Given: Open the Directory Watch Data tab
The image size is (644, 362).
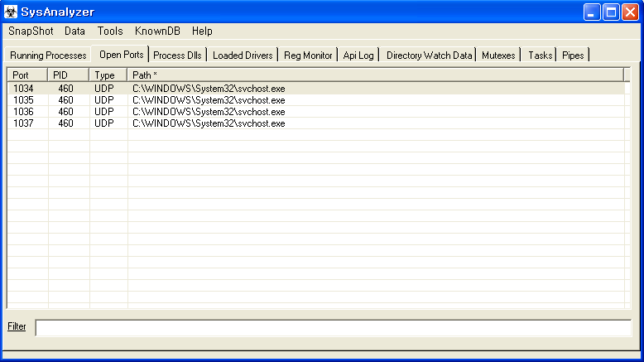Looking at the screenshot, I should [x=430, y=56].
